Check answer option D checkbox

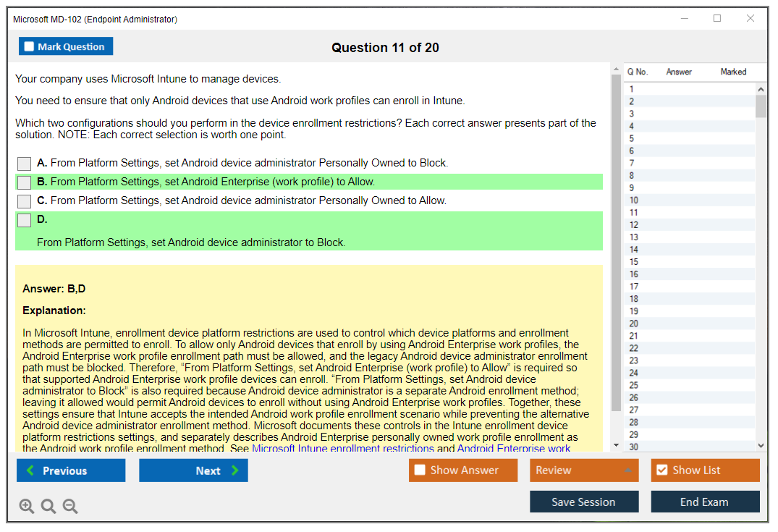24,220
